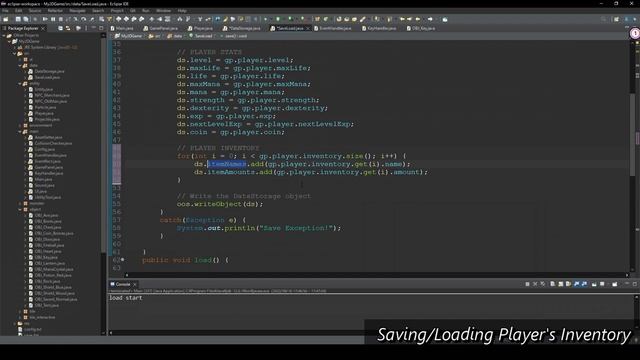640x360 pixels.
Task: Maximize the Package Explorer view
Action: point(101,28)
